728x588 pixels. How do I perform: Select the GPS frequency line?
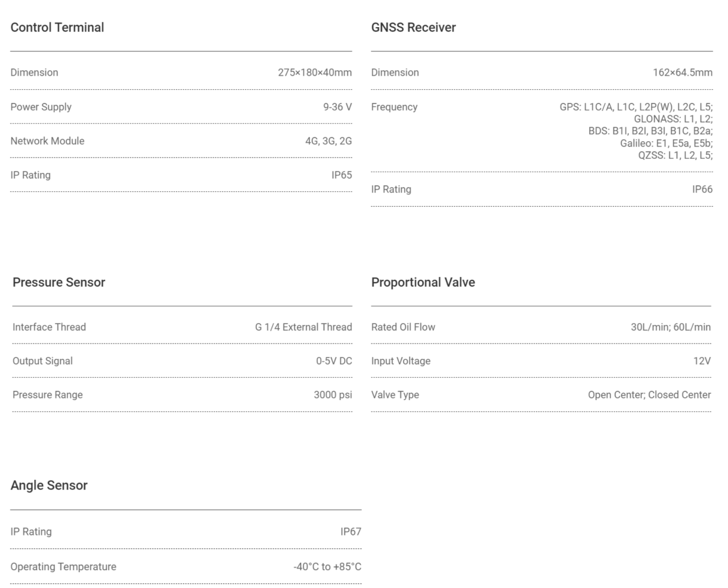[x=636, y=107]
